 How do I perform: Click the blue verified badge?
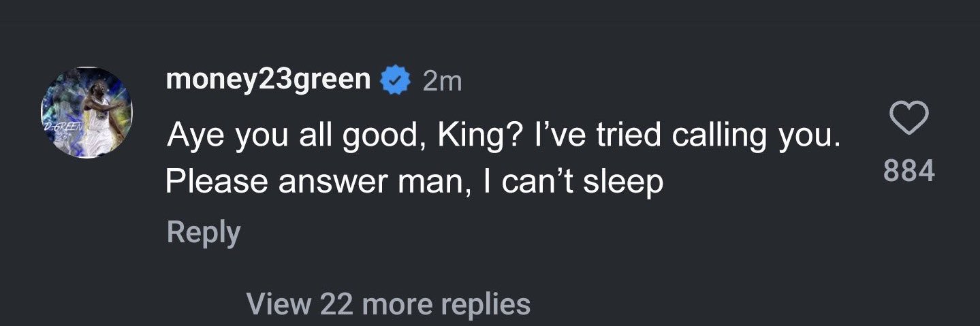pyautogui.click(x=396, y=81)
